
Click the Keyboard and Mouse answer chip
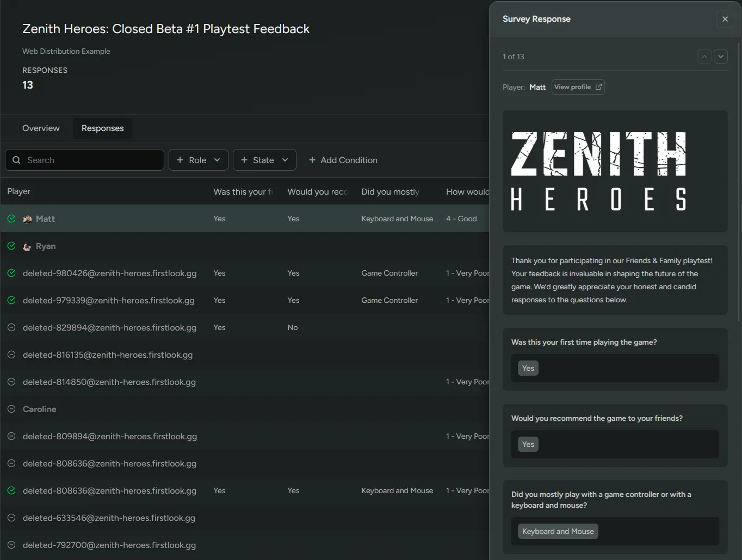(558, 531)
